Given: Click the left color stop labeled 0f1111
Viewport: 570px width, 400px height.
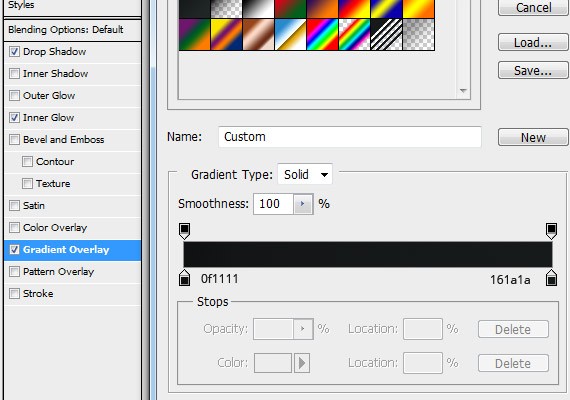Looking at the screenshot, I should 185,278.
